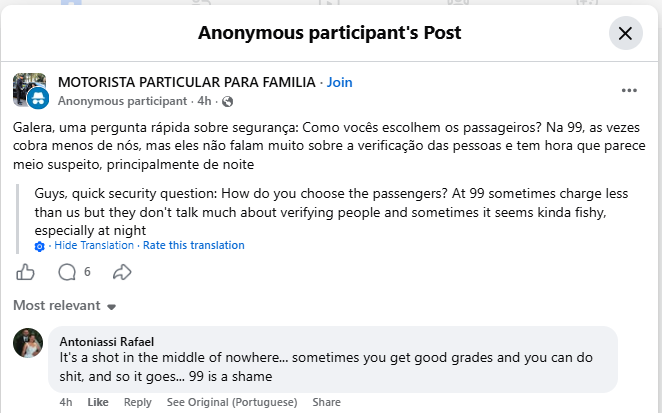Open the post options three-dot menu

click(x=629, y=90)
